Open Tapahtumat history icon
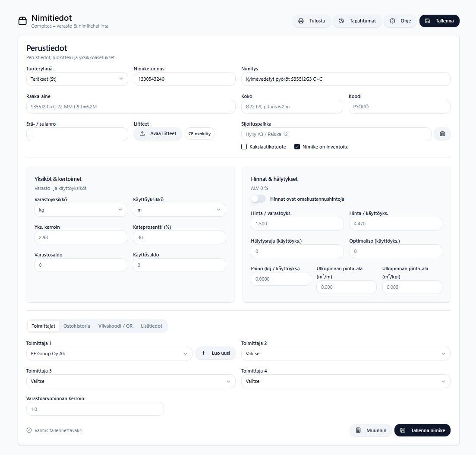The height and width of the screenshot is (455, 476). pos(341,21)
